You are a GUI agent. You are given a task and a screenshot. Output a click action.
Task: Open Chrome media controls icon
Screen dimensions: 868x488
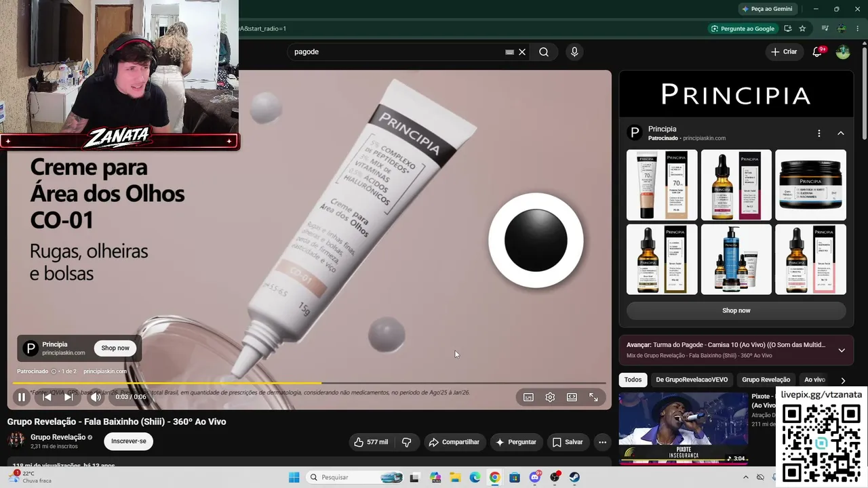click(825, 28)
